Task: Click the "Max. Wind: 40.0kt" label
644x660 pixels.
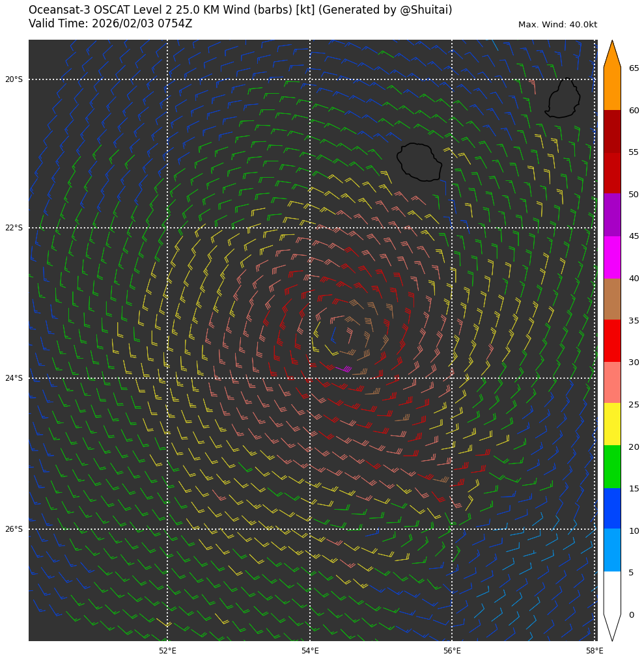Action: (x=557, y=25)
